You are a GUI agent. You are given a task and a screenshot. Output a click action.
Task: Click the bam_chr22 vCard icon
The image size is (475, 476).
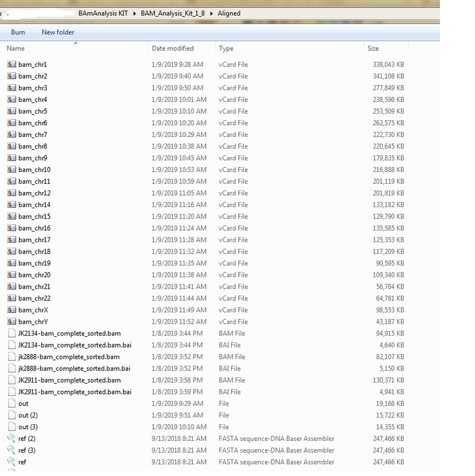pos(11,298)
